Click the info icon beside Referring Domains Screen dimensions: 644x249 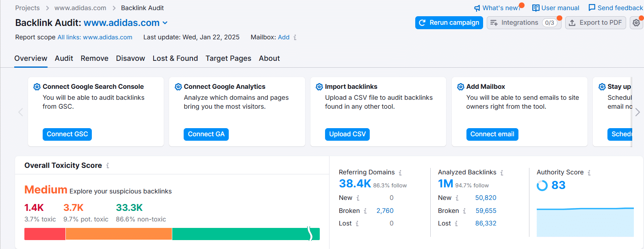[400, 173]
